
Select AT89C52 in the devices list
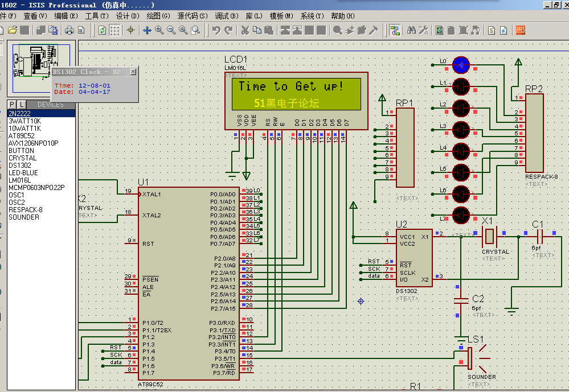pyautogui.click(x=42, y=135)
